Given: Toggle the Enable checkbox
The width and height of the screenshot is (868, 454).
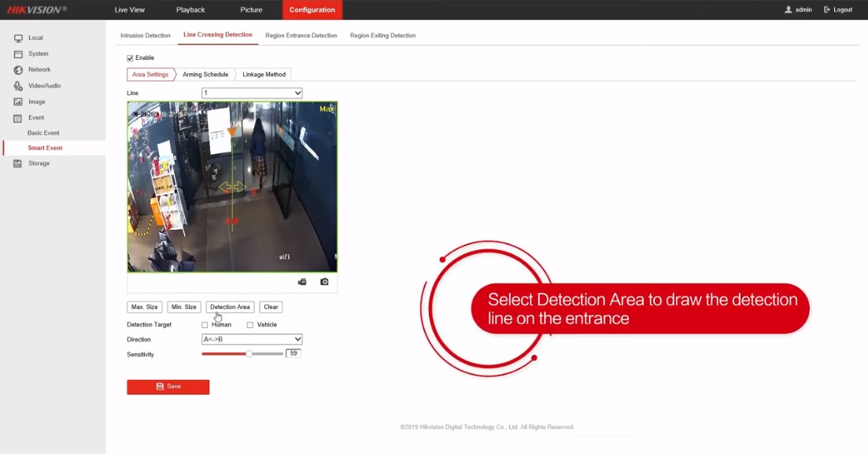Looking at the screenshot, I should coord(131,58).
